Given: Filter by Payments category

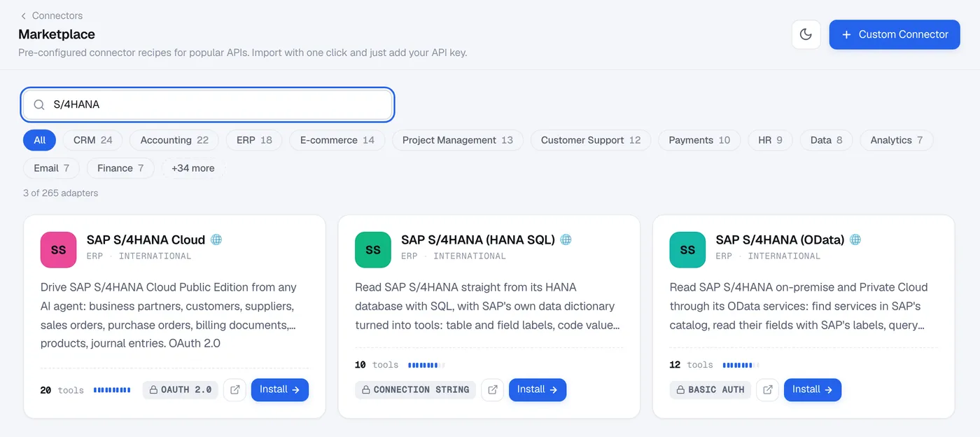Looking at the screenshot, I should 699,140.
